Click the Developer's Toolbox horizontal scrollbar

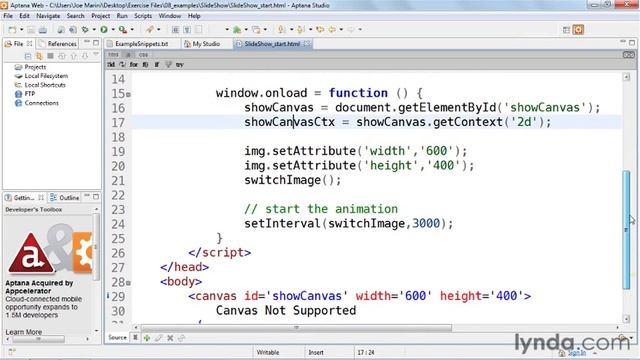(x=38, y=339)
